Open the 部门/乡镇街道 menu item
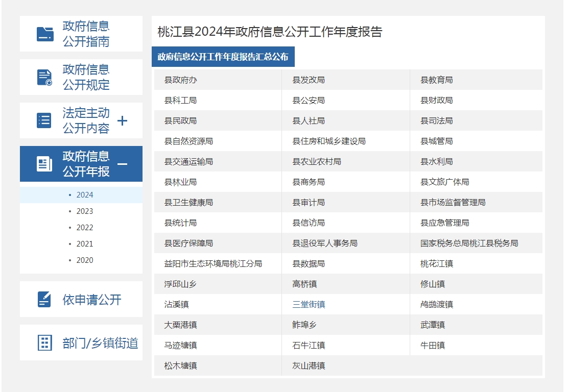The image size is (567, 392). pyautogui.click(x=100, y=343)
